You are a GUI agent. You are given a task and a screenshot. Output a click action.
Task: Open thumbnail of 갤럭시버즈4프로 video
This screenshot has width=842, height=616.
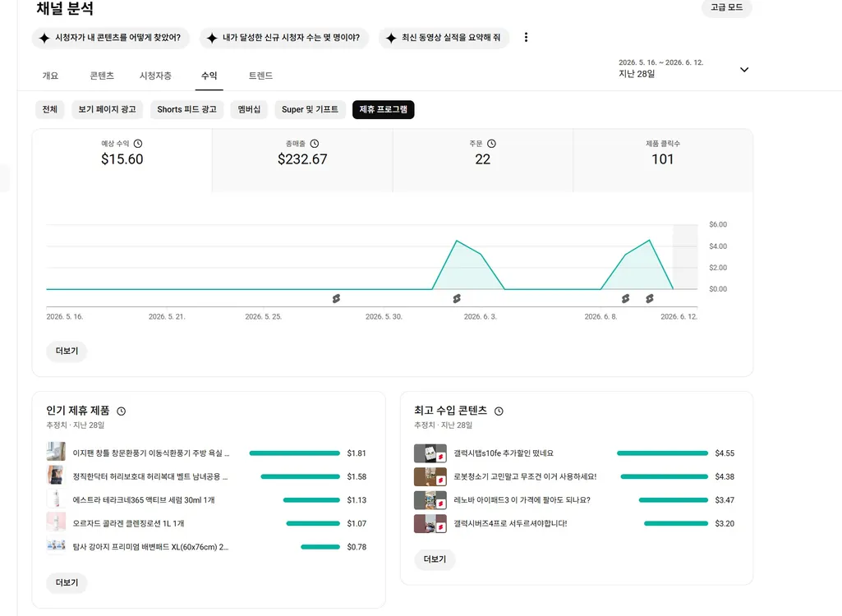[x=430, y=524]
